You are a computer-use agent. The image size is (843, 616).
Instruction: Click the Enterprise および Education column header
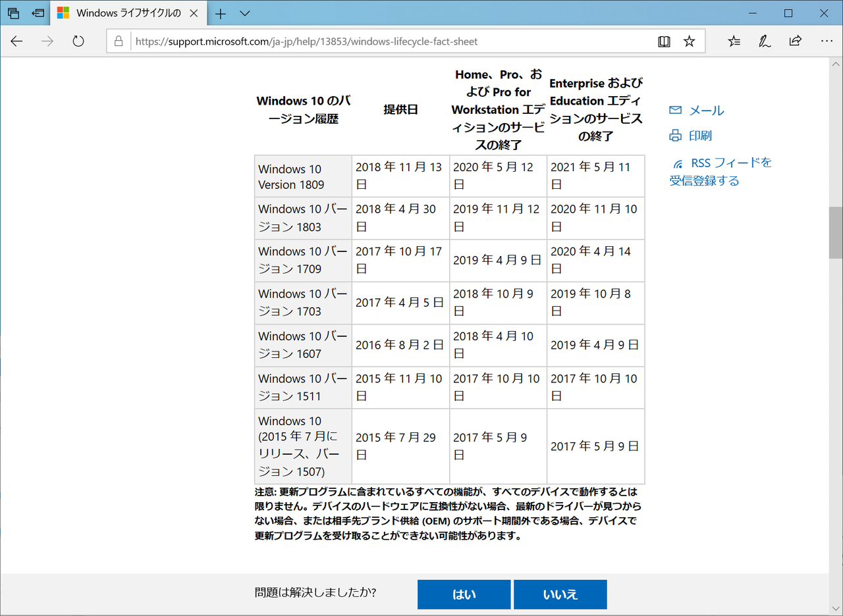(x=595, y=110)
